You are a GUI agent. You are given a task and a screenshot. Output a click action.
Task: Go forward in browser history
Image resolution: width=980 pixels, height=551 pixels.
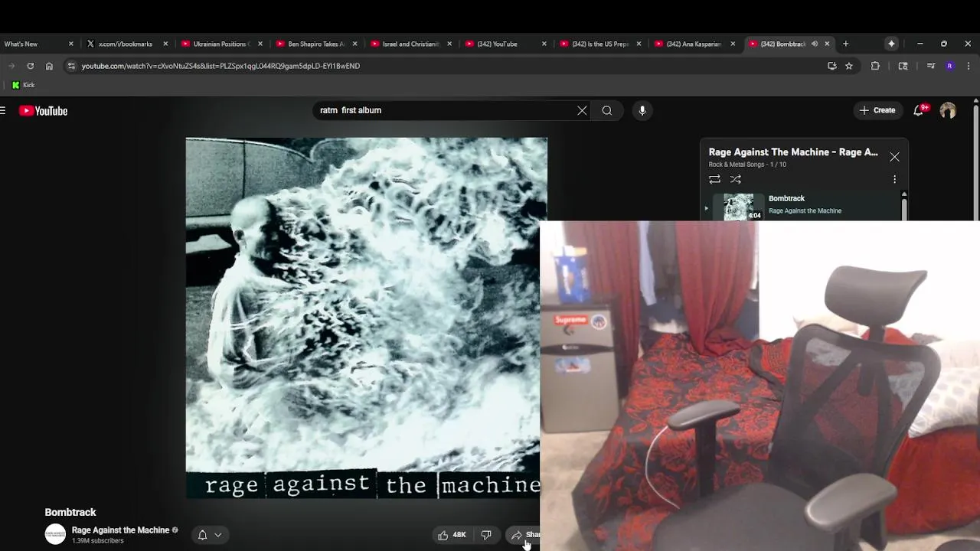[x=11, y=66]
